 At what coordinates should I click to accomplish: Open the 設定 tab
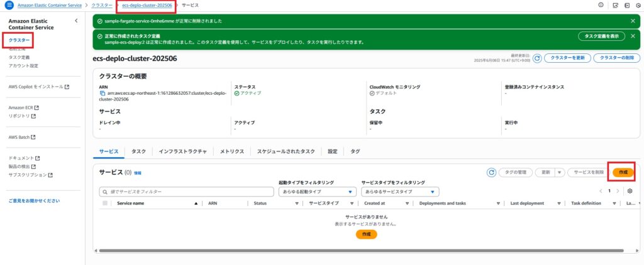tap(333, 151)
